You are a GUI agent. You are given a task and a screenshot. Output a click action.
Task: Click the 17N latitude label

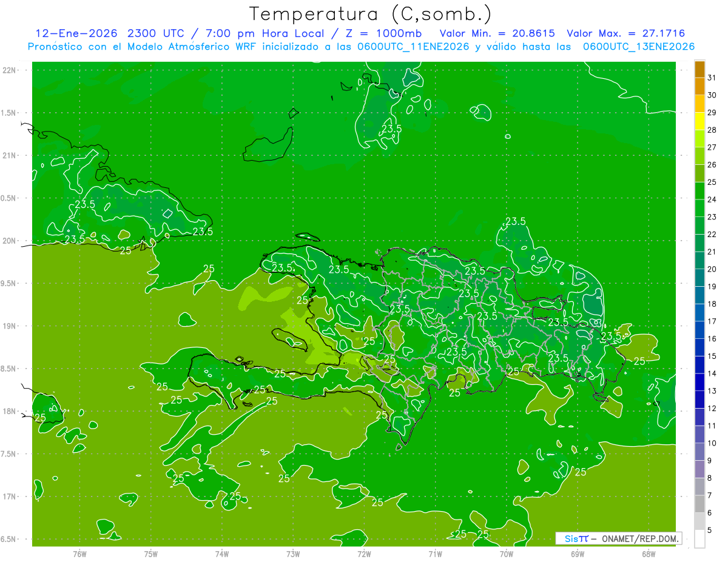coord(10,497)
